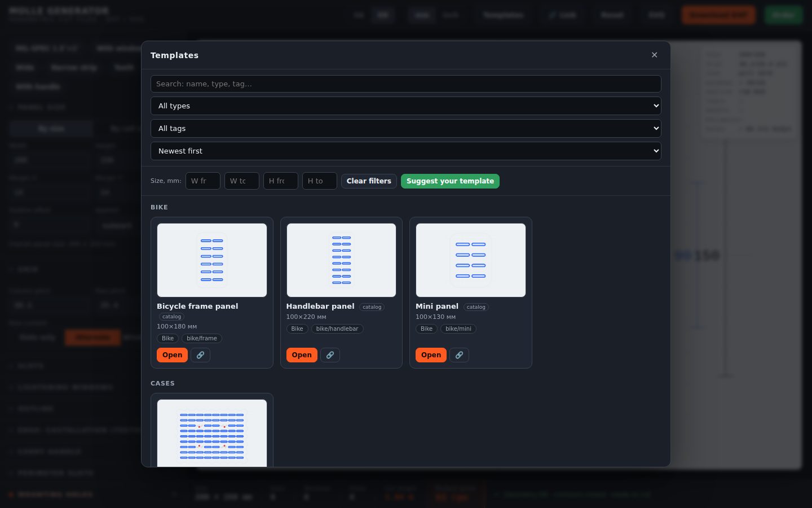Click the CASES section heading
This screenshot has width=812, height=508.
162,384
